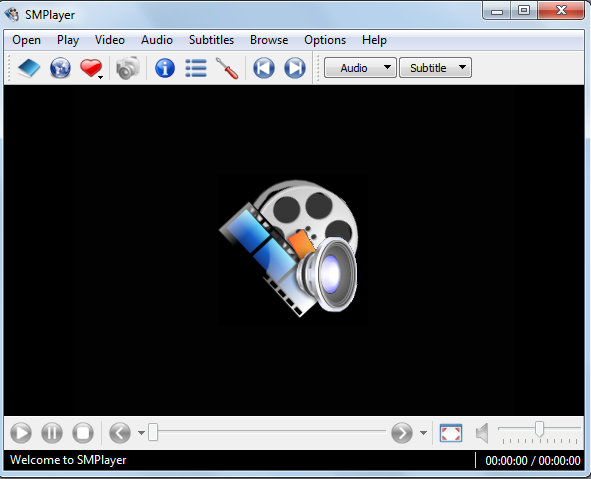Open URL with the globe icon
Image resolution: width=591 pixels, height=479 pixels.
pos(60,68)
